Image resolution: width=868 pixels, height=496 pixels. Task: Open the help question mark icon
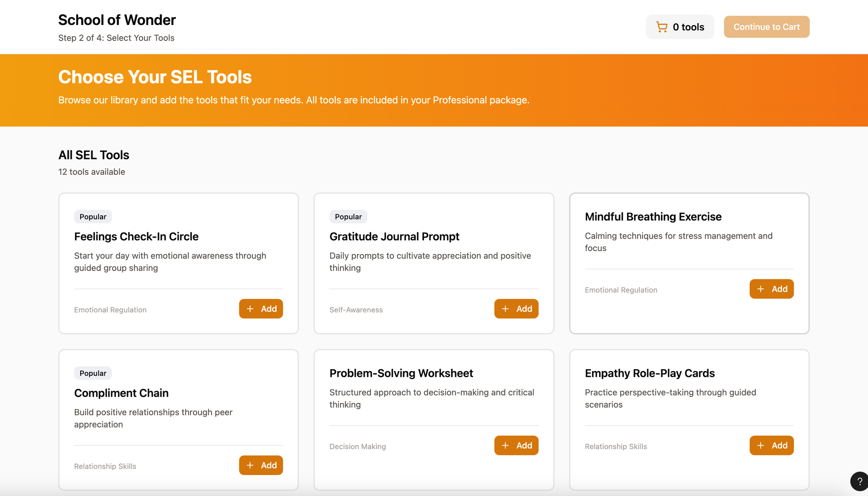(x=859, y=481)
